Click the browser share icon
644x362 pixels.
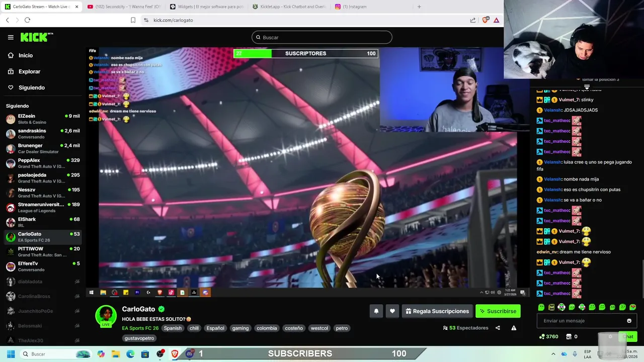[473, 20]
